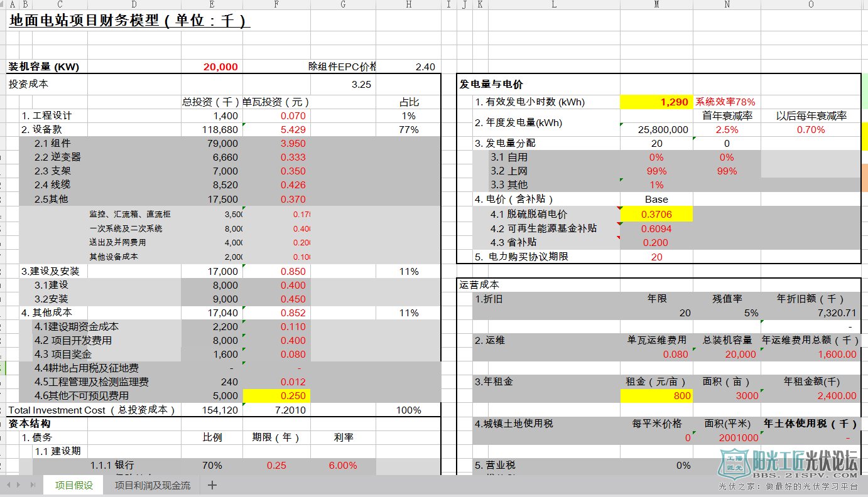The width and height of the screenshot is (868, 497).
Task: Select annual rent amount 2,400.00
Action: tap(837, 395)
